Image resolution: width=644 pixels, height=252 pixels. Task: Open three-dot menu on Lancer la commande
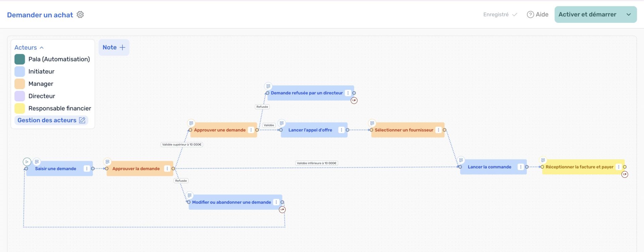(x=521, y=167)
